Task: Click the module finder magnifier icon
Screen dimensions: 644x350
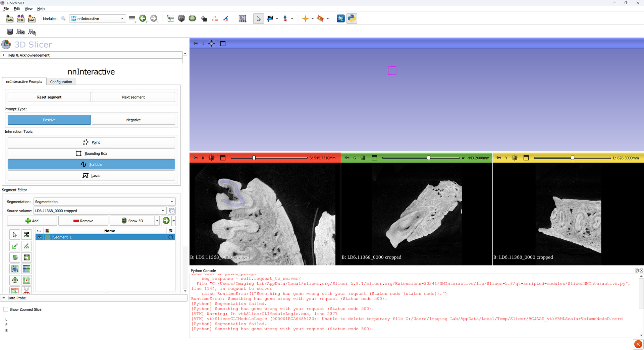Action: click(63, 18)
